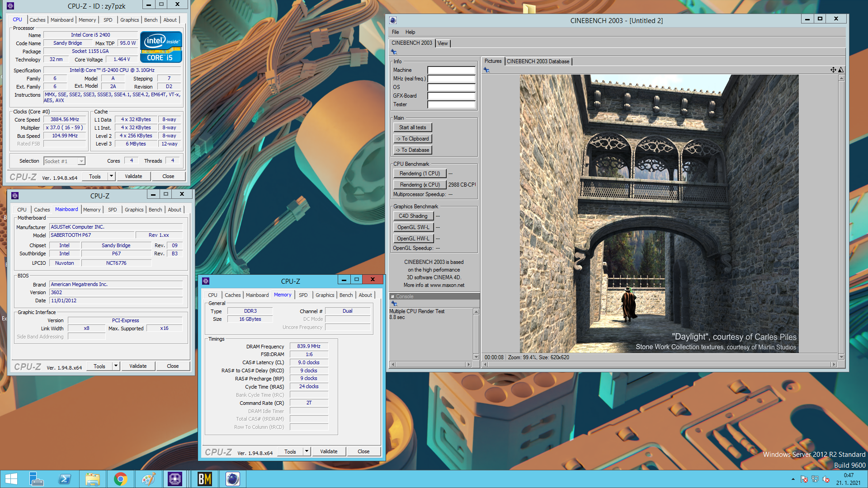Launch PowerShell from the taskbar
This screenshot has height=488, width=868.
(x=65, y=479)
